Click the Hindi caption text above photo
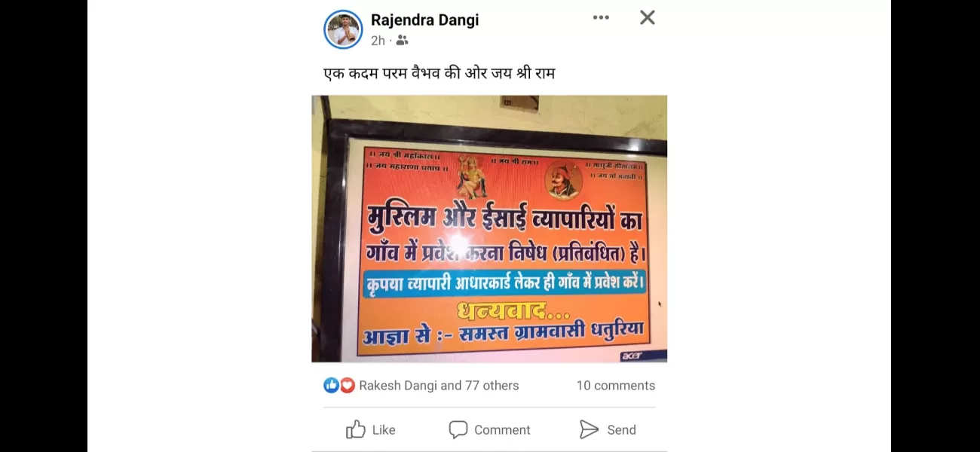The width and height of the screenshot is (980, 452). (x=439, y=74)
